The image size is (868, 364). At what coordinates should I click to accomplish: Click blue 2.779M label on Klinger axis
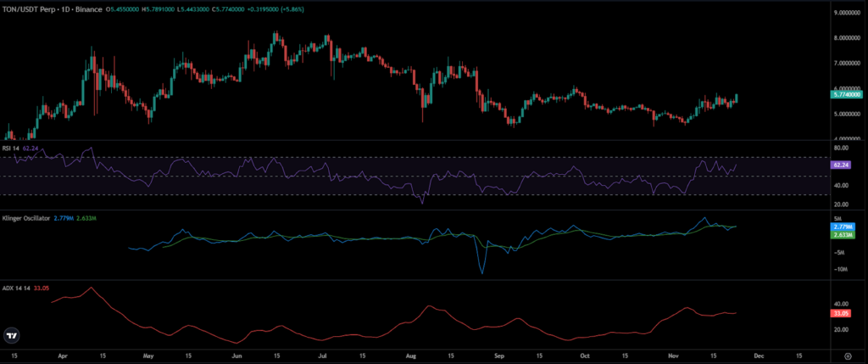pyautogui.click(x=843, y=227)
